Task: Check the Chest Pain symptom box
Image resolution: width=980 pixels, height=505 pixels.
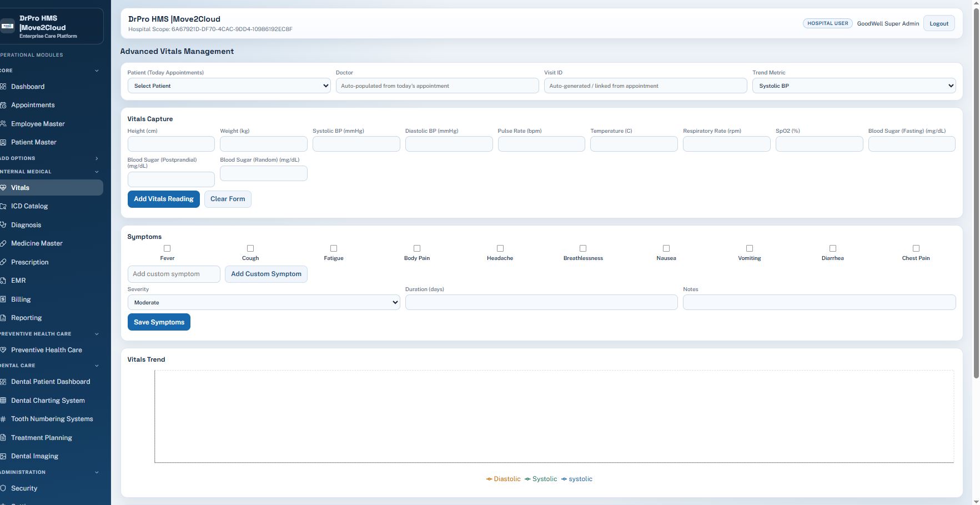Action: pos(916,248)
